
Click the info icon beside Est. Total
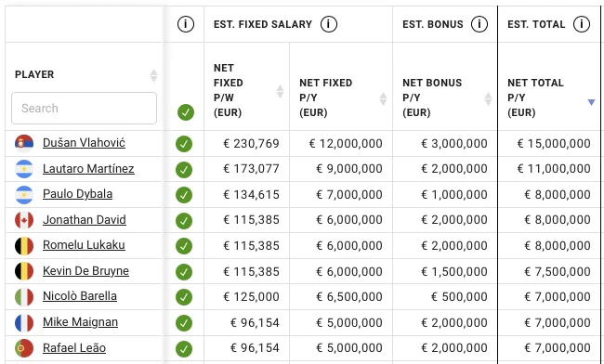point(582,24)
